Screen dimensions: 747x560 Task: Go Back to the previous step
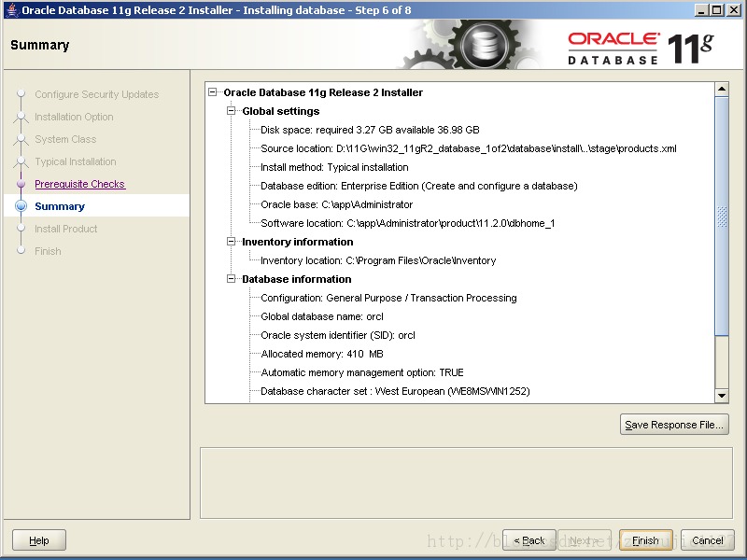click(x=529, y=540)
